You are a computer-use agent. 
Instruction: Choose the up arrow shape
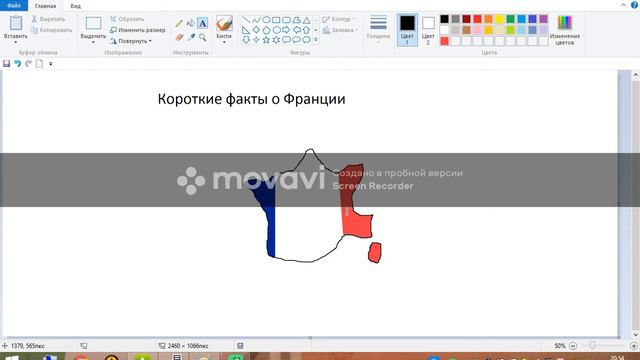[x=306, y=30]
